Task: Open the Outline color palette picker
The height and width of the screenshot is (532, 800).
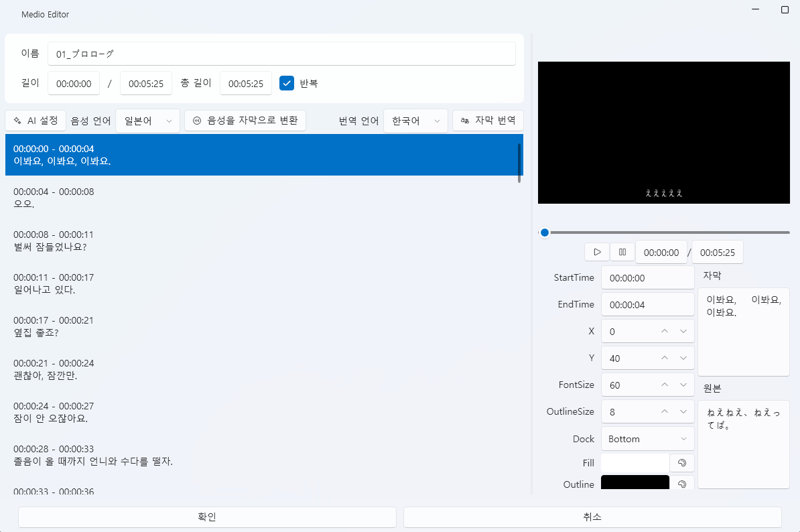Action: coord(681,483)
